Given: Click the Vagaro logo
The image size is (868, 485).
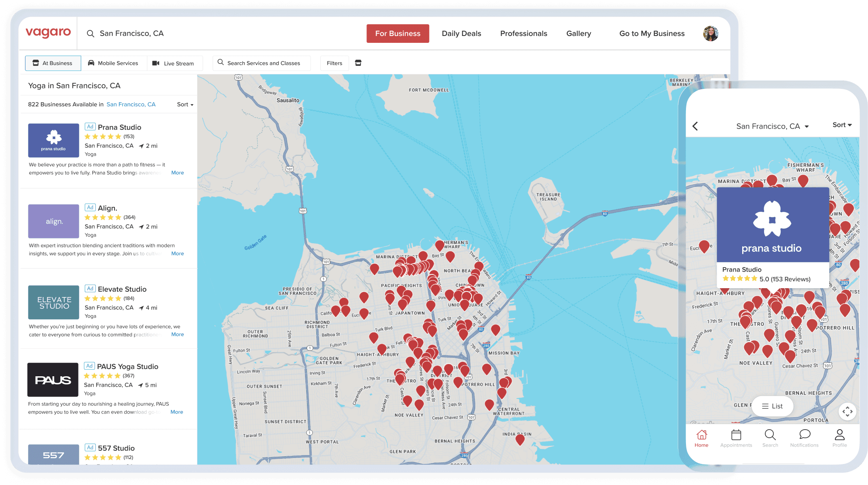Looking at the screenshot, I should [x=48, y=33].
